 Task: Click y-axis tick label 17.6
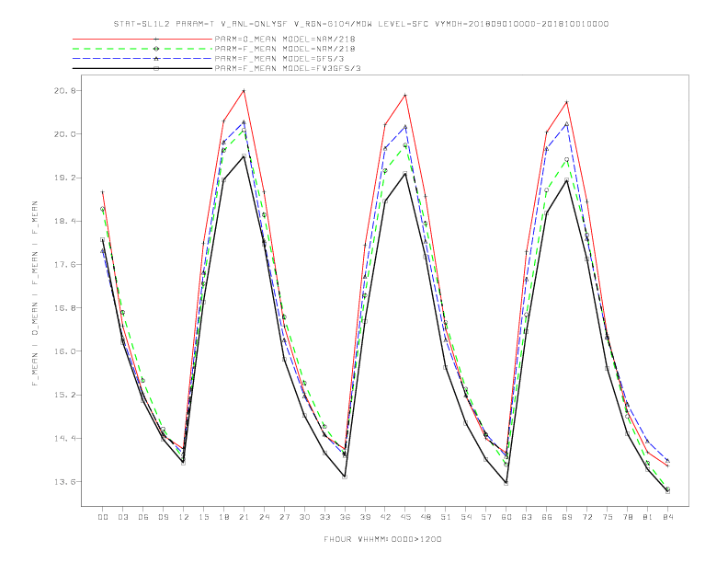point(64,265)
